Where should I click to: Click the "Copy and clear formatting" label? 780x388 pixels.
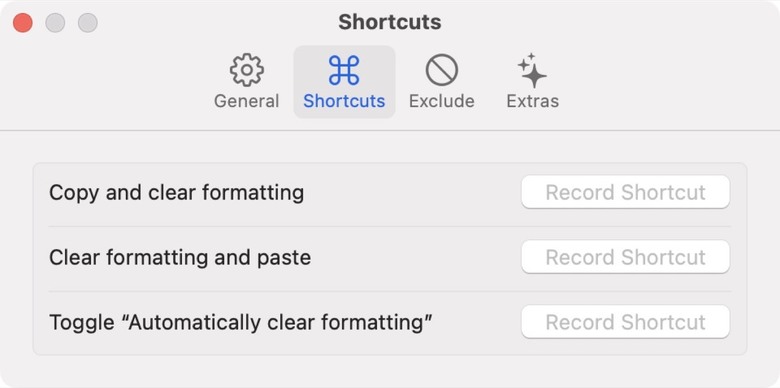[177, 193]
